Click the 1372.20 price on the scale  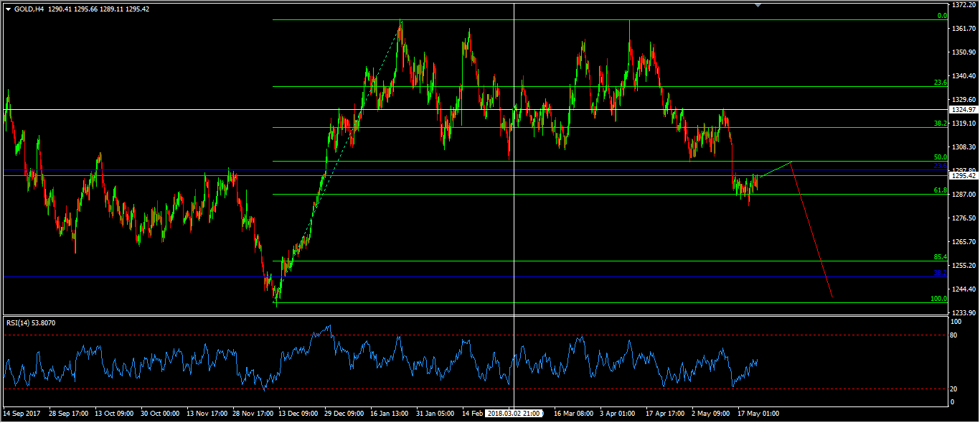(963, 4)
